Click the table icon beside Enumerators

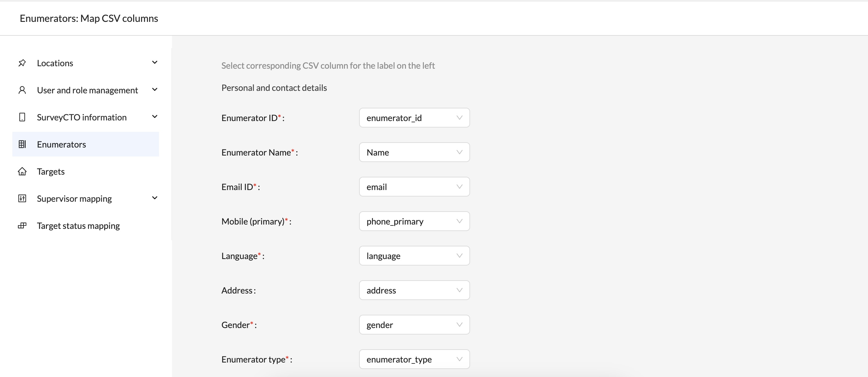point(22,144)
